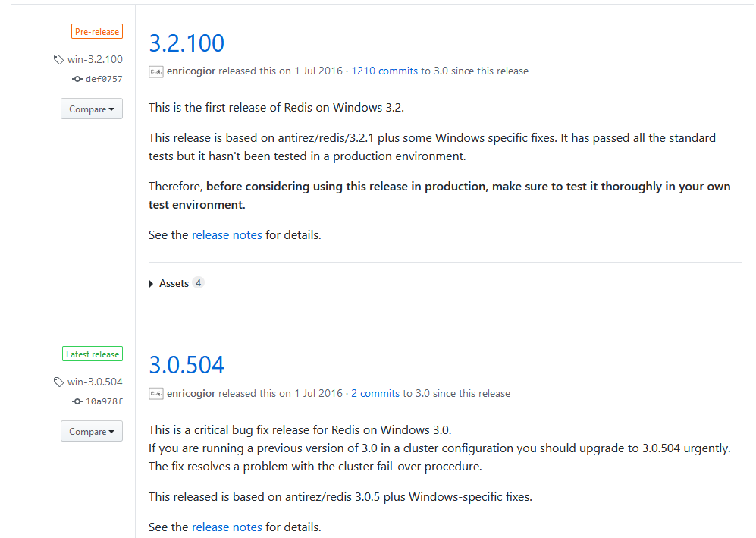The image size is (756, 538).
Task: Click the tag icon beside win-3.2.100
Action: pos(58,59)
